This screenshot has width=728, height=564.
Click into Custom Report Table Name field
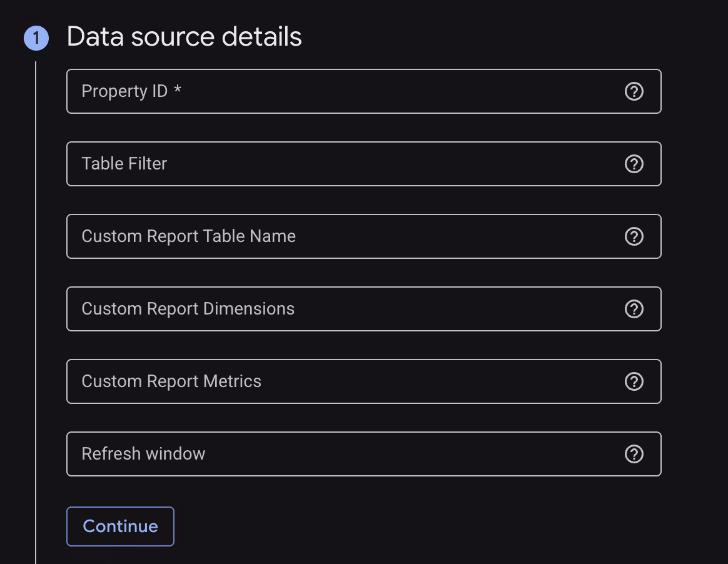(363, 236)
